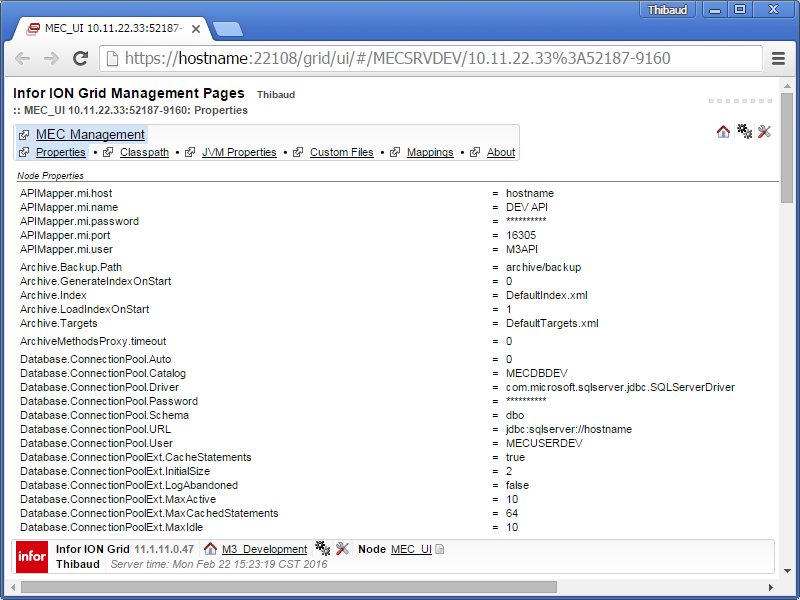The width and height of the screenshot is (800, 600).
Task: Click the tools icon at top right
Action: click(765, 132)
